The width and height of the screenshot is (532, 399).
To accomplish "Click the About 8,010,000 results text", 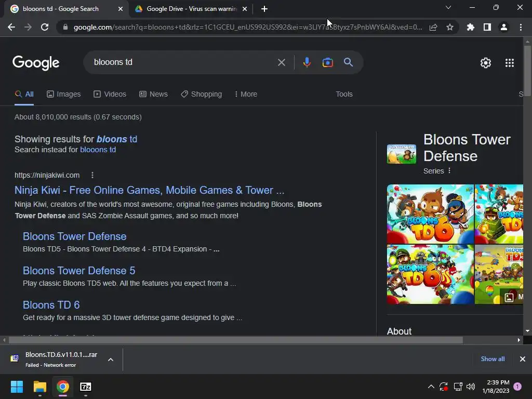I will click(78, 117).
